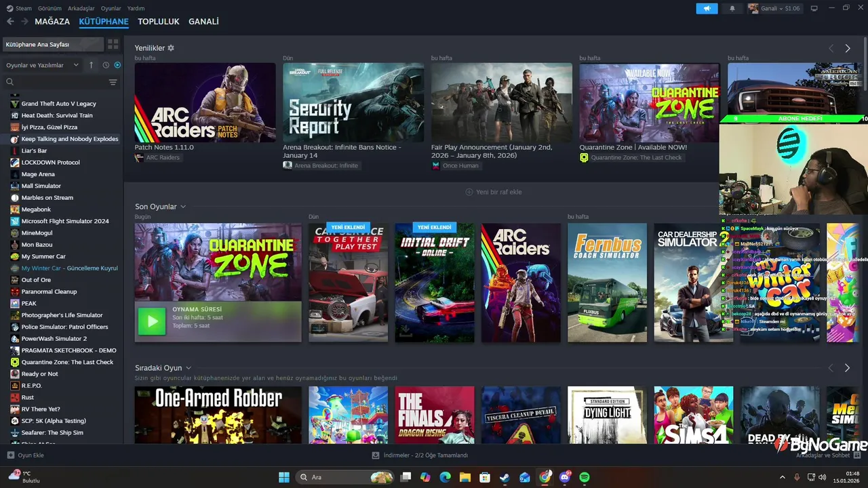The height and width of the screenshot is (488, 868).
Task: Open Car Service Together Play Test cover
Action: click(x=349, y=283)
